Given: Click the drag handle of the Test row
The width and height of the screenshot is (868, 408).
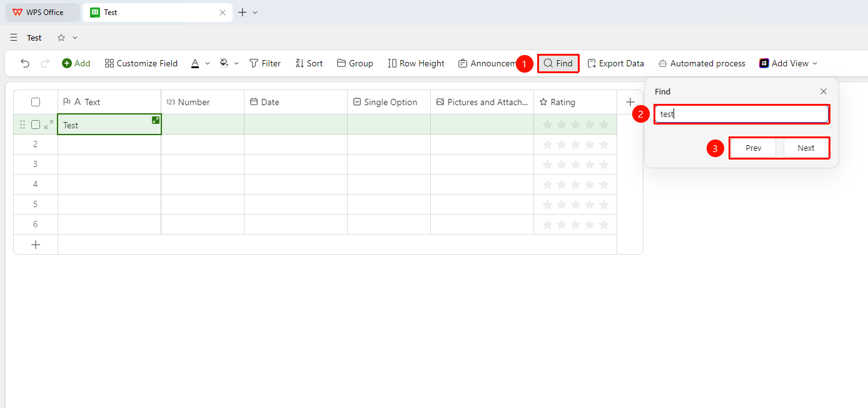Looking at the screenshot, I should [23, 125].
